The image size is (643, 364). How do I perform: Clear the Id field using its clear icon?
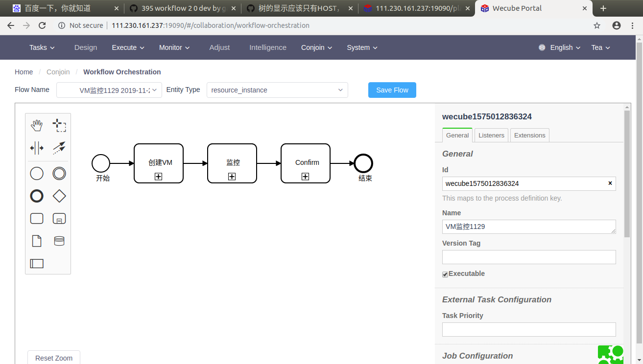tap(610, 183)
